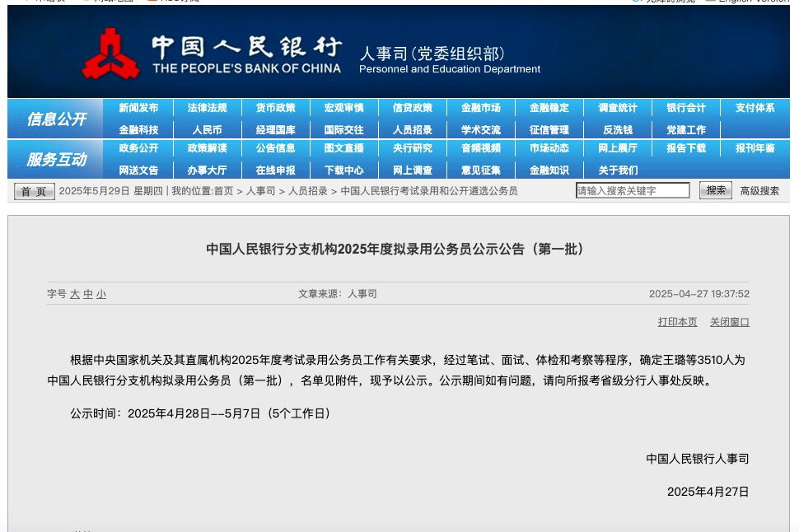Open 信贷政策 navigation item

pos(412,108)
